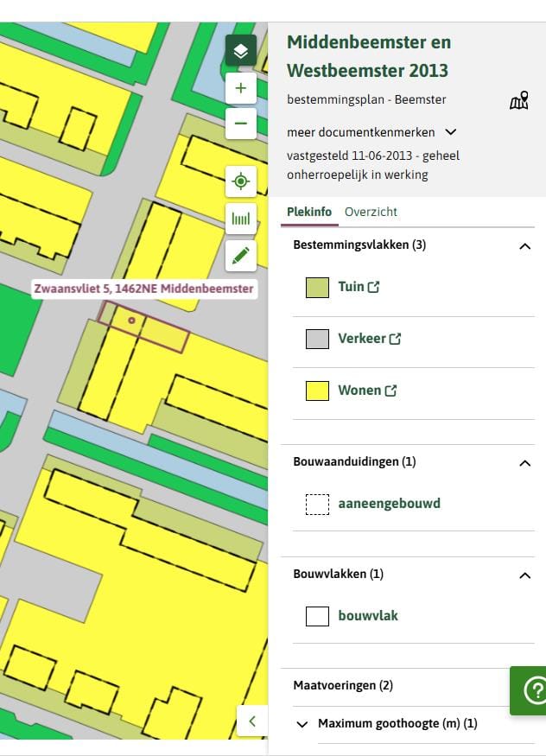Click the map icon next to plan title
This screenshot has width=546, height=756.
(x=518, y=102)
